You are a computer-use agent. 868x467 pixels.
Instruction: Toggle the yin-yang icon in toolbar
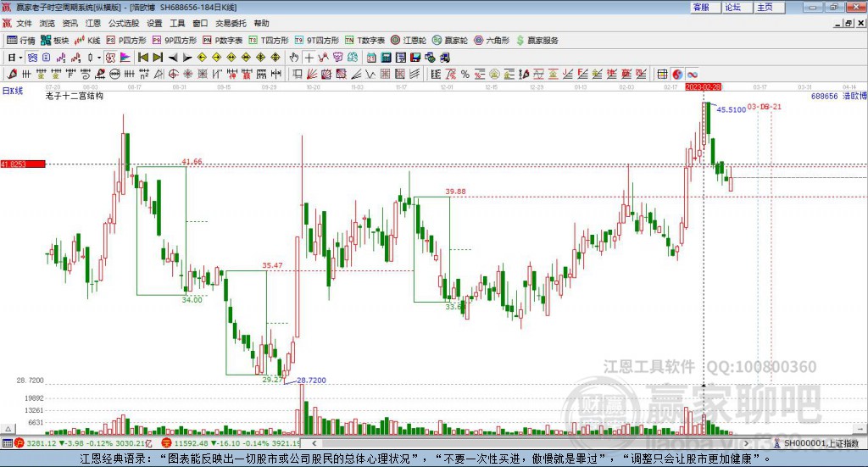(x=677, y=74)
